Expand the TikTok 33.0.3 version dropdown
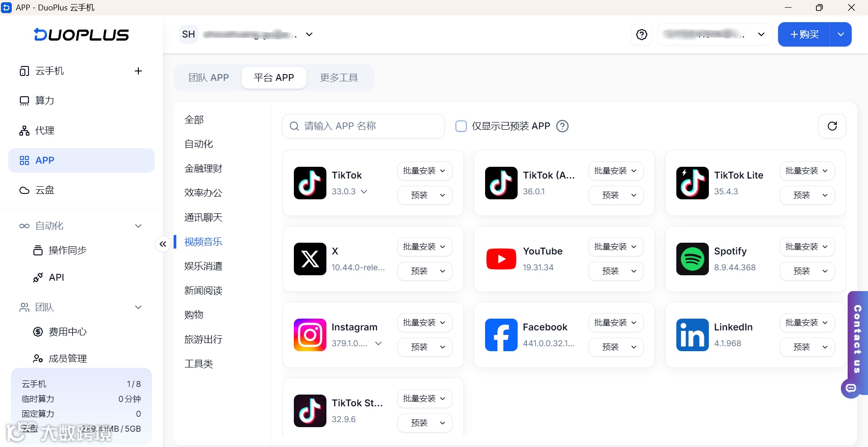 (x=364, y=192)
